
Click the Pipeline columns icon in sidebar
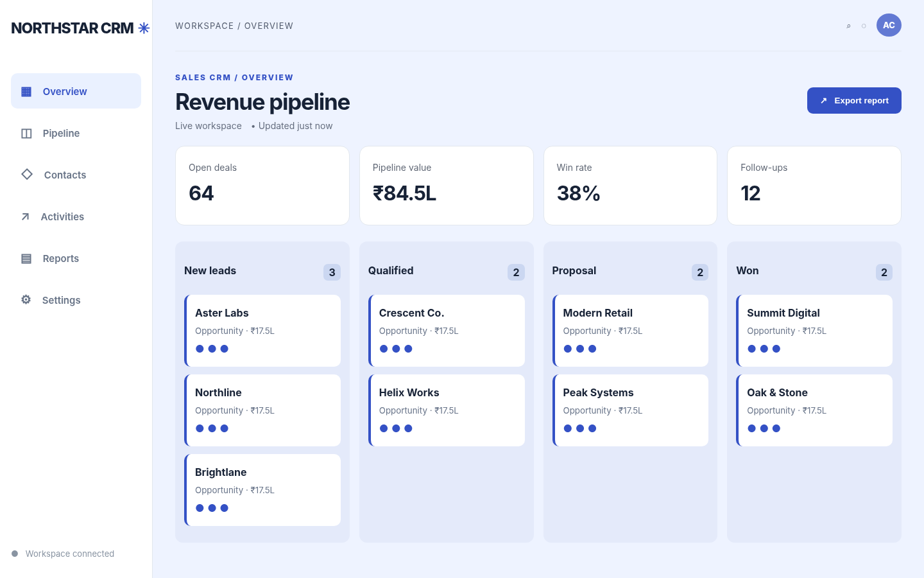(26, 133)
